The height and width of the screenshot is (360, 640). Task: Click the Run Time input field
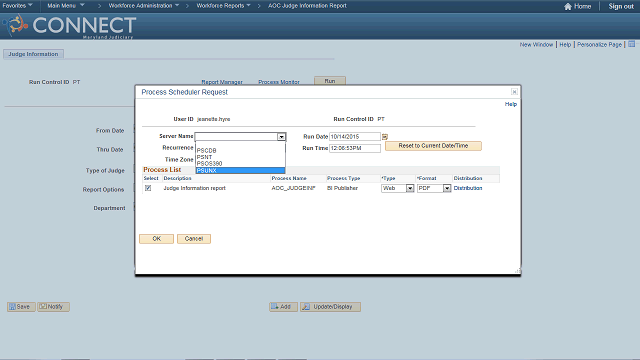point(355,148)
